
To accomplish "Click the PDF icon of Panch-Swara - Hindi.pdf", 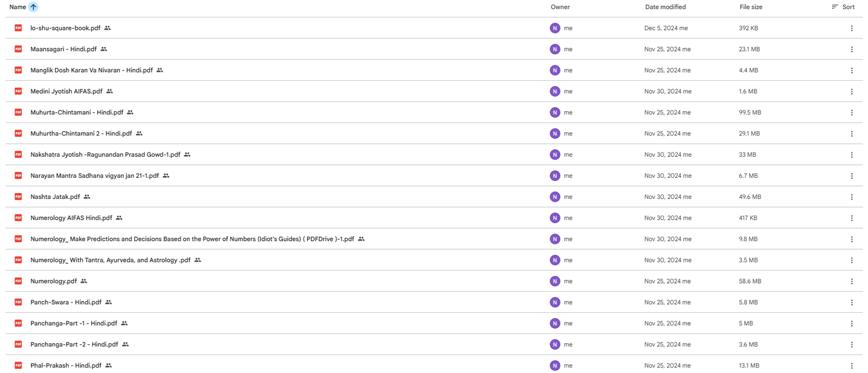I will [x=18, y=303].
